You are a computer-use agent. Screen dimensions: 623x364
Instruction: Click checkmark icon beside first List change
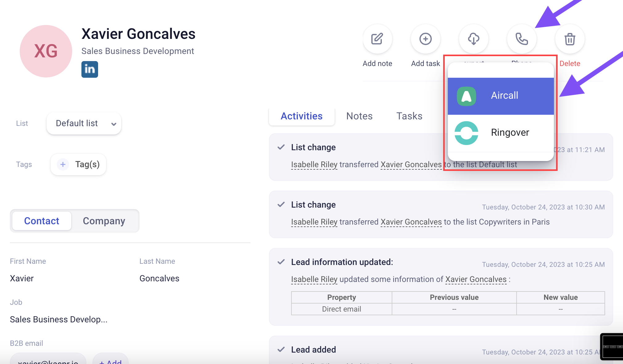click(281, 147)
